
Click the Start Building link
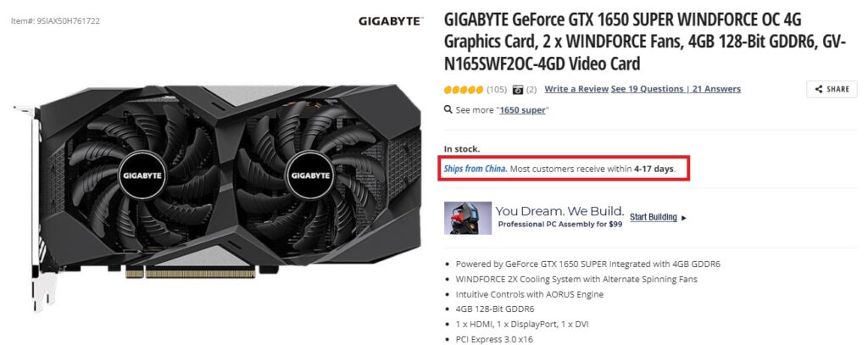pos(654,217)
